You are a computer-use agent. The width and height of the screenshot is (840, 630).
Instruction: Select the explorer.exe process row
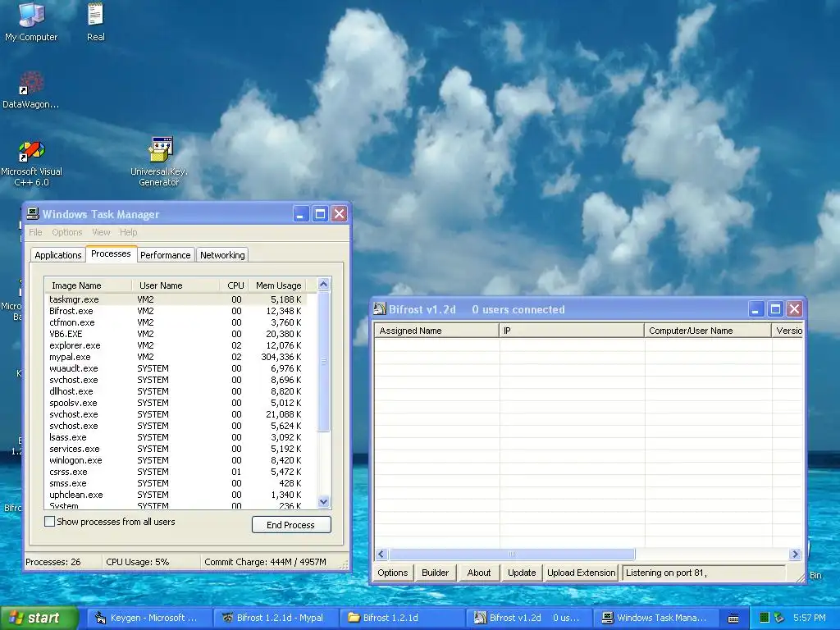point(176,345)
